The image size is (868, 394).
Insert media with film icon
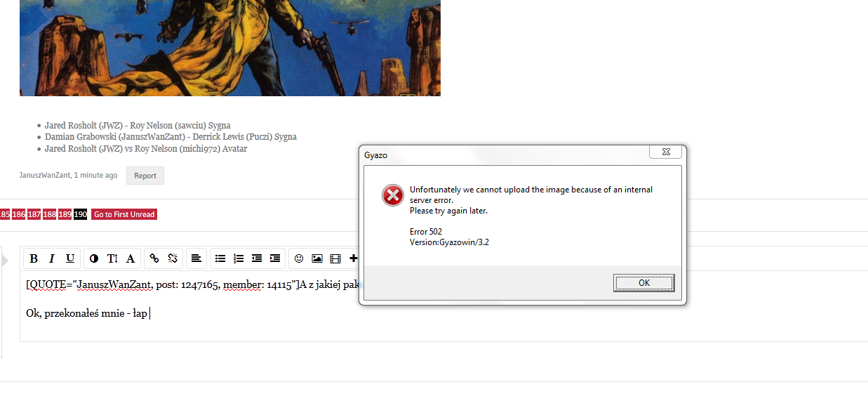coord(335,258)
